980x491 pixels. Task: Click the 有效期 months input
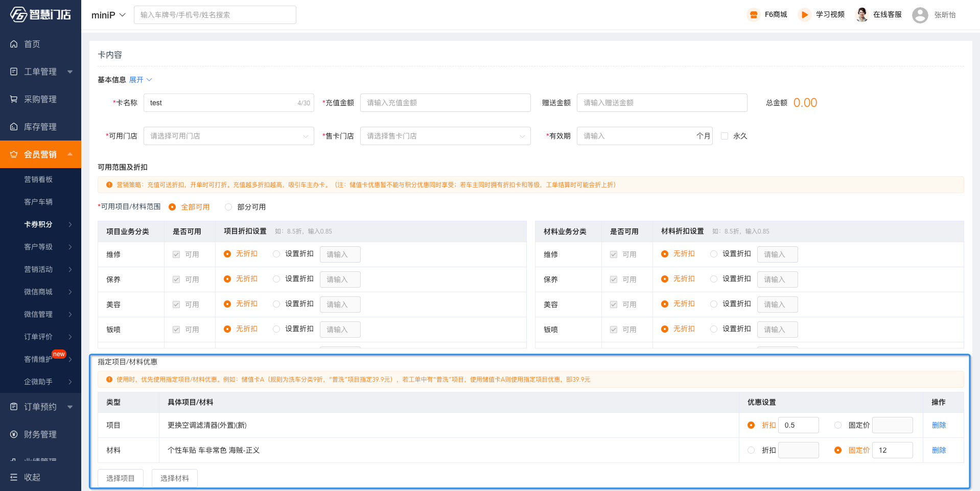(644, 136)
